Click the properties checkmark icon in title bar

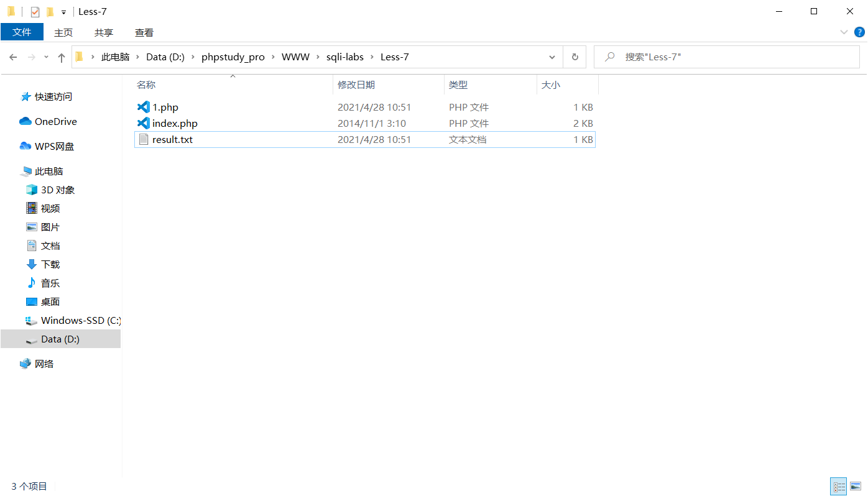(x=35, y=12)
